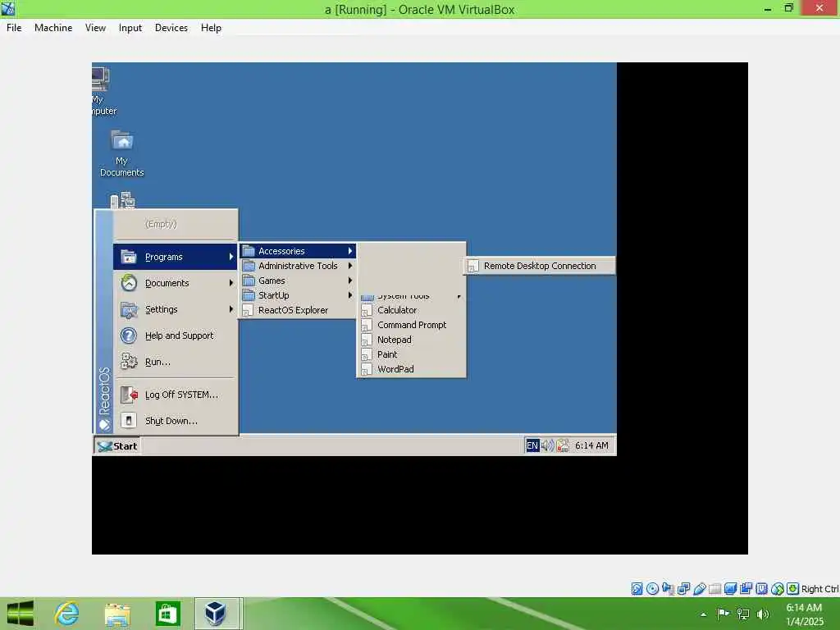Click the My Computer desktop icon
Screen dimensions: 840x630
coord(103,91)
